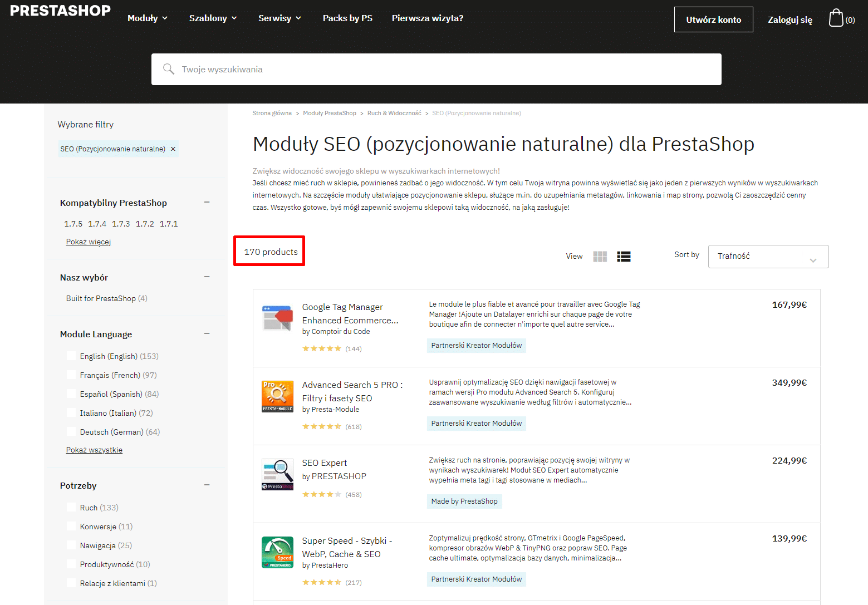
Task: Switch to grid view icon
Action: pos(600,257)
